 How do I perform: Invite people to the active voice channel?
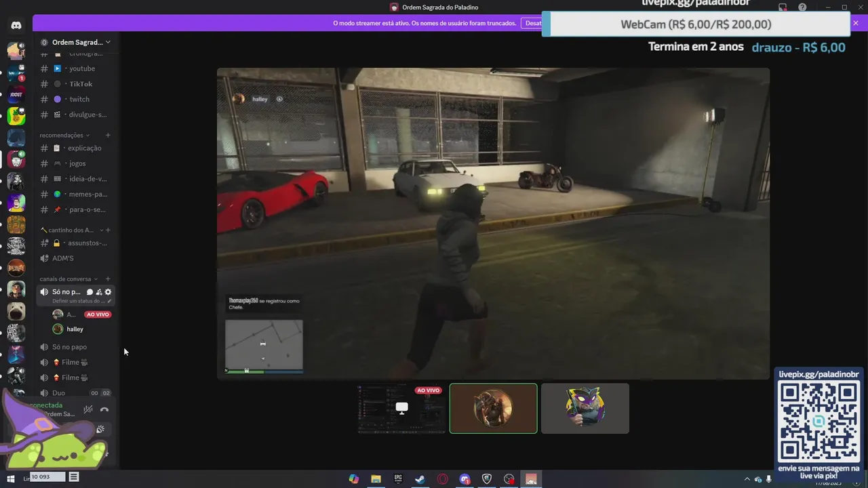tap(99, 292)
